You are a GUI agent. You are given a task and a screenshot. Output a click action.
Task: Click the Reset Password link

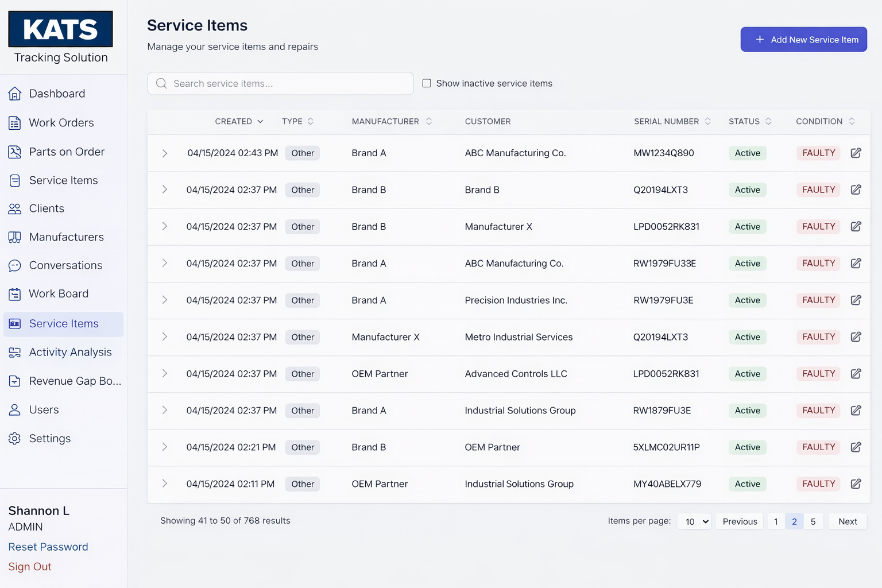coord(48,546)
